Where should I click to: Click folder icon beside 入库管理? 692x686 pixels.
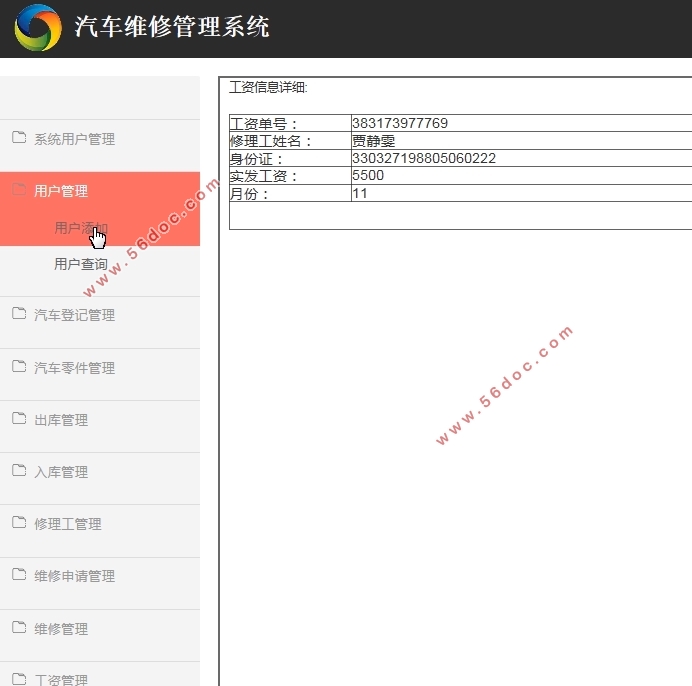pyautogui.click(x=19, y=471)
